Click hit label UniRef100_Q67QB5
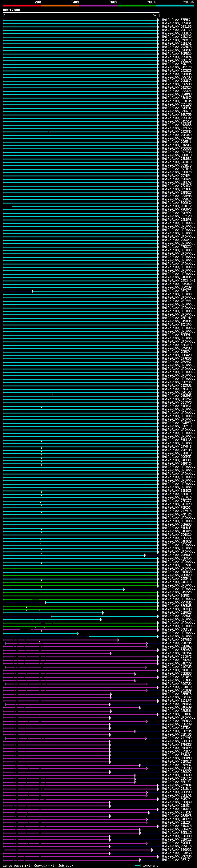 [x=177, y=640]
